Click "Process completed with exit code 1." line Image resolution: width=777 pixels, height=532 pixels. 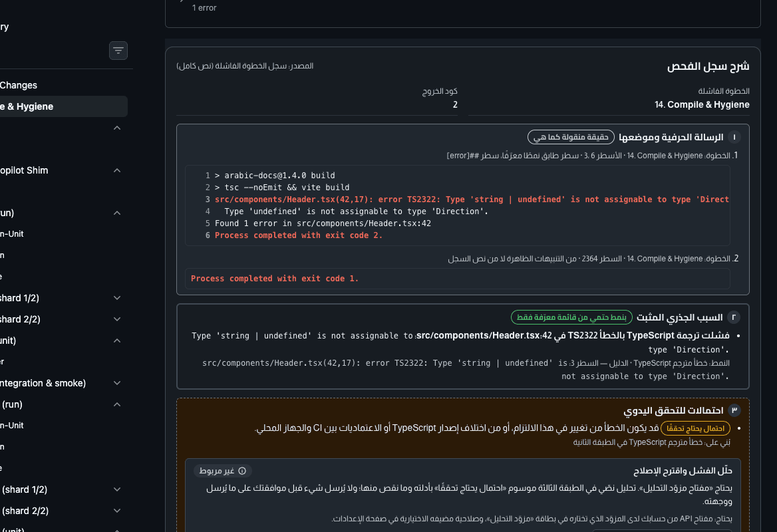click(x=275, y=279)
